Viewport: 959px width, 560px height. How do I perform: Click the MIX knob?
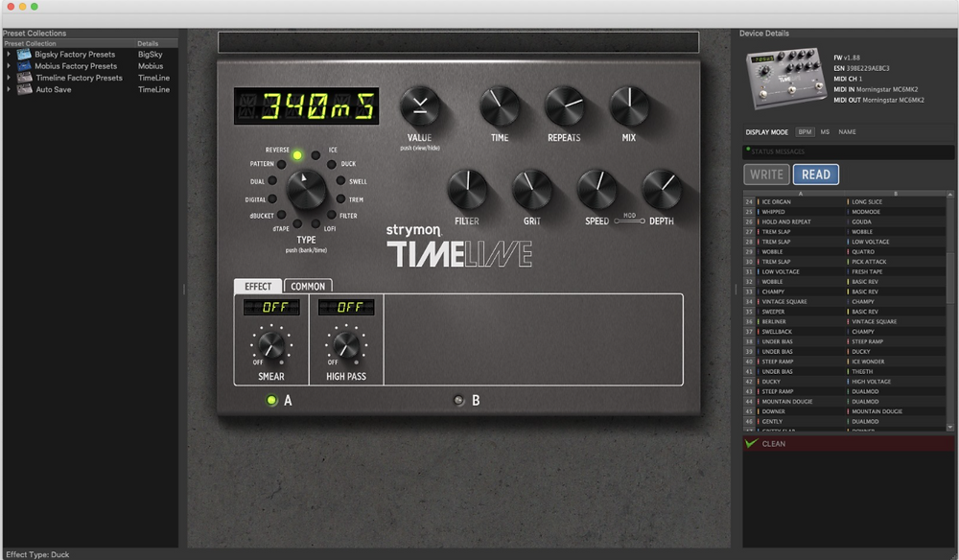629,107
